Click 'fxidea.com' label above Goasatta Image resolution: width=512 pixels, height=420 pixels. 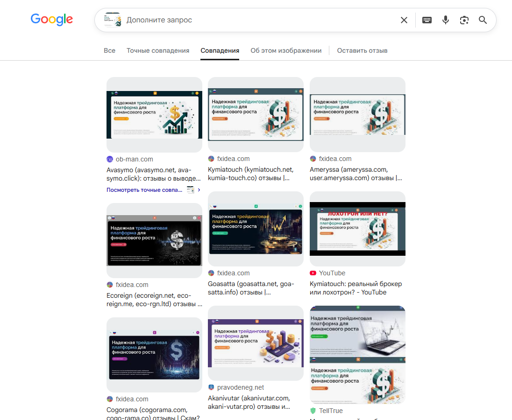pyautogui.click(x=234, y=273)
